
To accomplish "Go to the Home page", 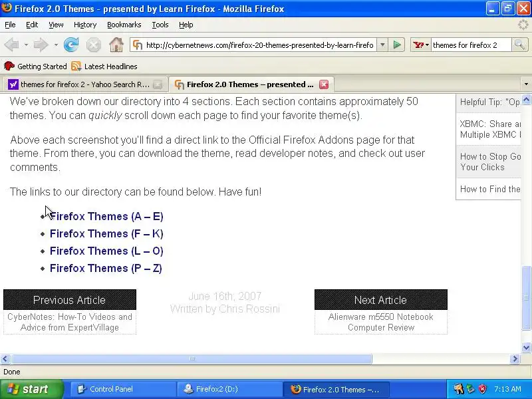I will [116, 45].
